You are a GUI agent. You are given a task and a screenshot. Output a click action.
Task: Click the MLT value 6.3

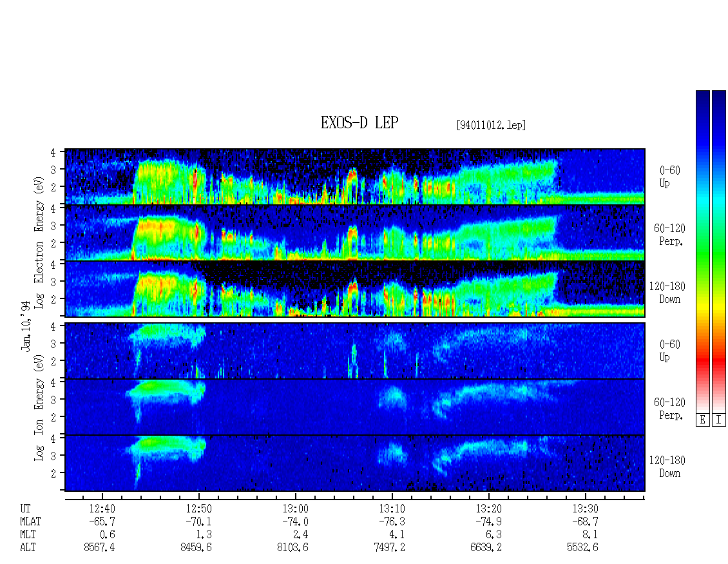[493, 535]
